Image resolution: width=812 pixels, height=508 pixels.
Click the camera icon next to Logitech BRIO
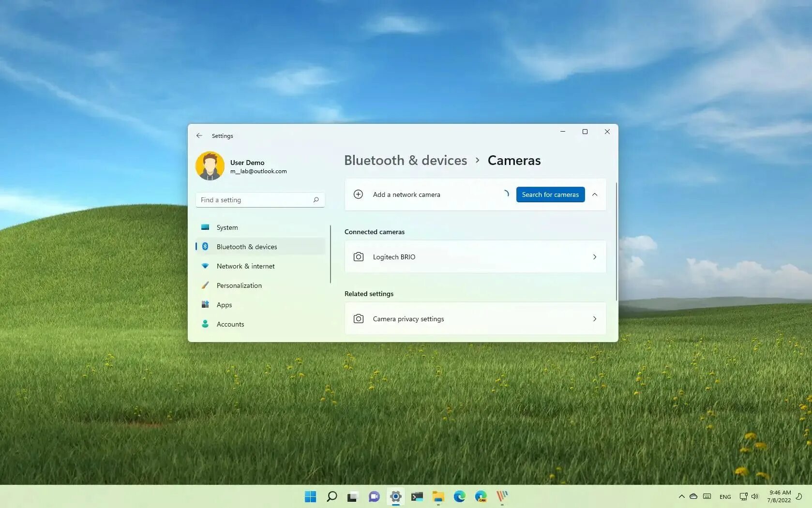[x=359, y=257]
